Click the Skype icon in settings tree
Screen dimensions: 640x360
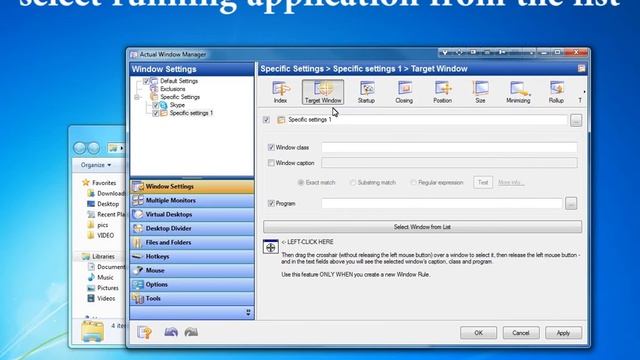[164, 105]
